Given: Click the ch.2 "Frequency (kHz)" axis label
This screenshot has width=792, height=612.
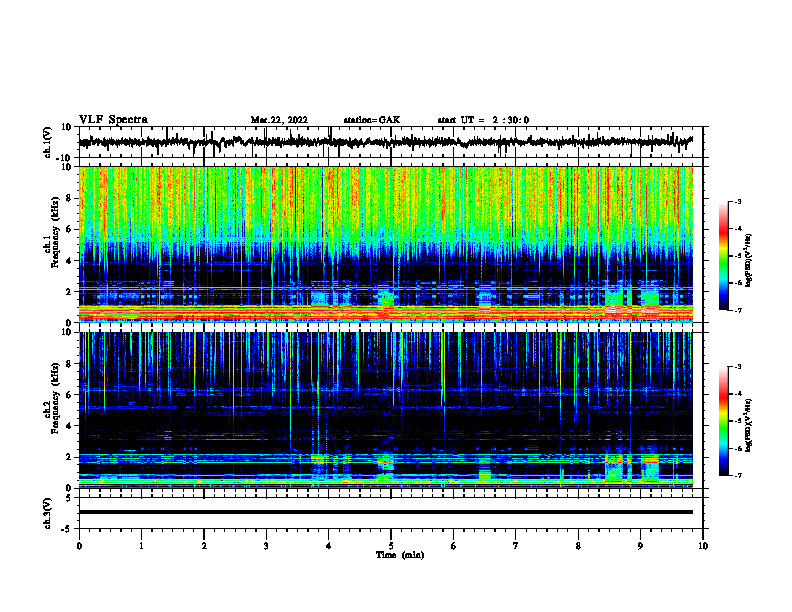Looking at the screenshot, I should point(56,397).
